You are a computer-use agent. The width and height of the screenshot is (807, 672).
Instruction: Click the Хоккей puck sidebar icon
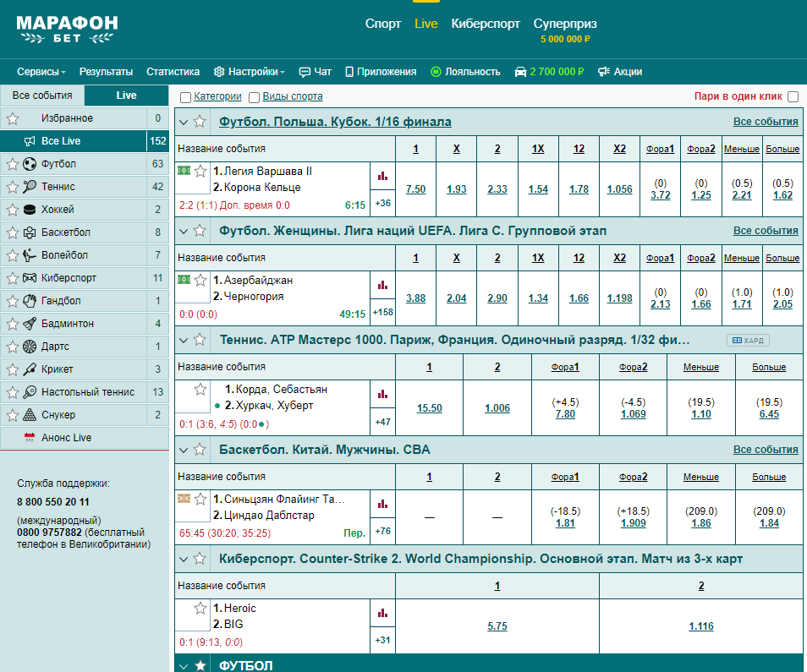pyautogui.click(x=30, y=210)
